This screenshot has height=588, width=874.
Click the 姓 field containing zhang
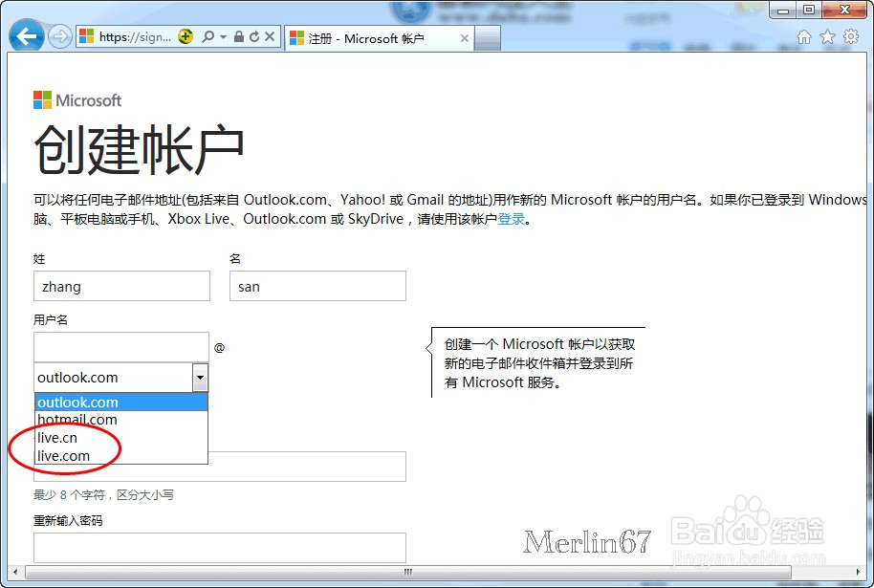[121, 286]
